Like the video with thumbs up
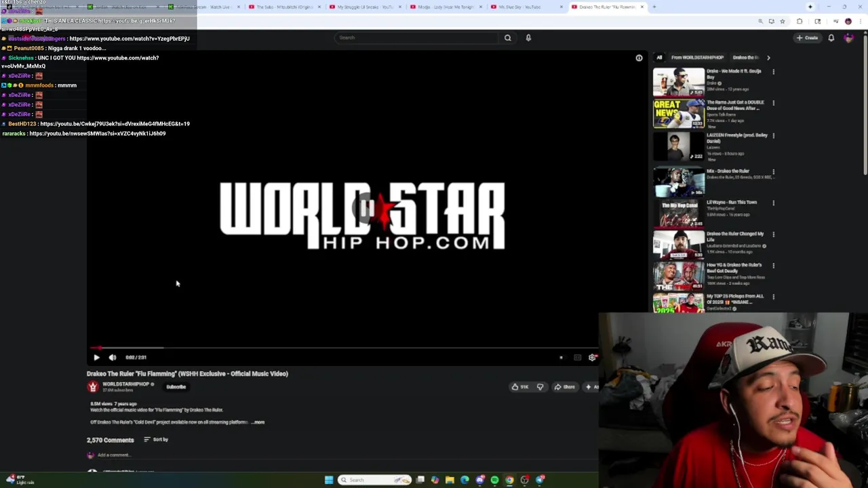Image resolution: width=868 pixels, height=488 pixels. [x=521, y=387]
